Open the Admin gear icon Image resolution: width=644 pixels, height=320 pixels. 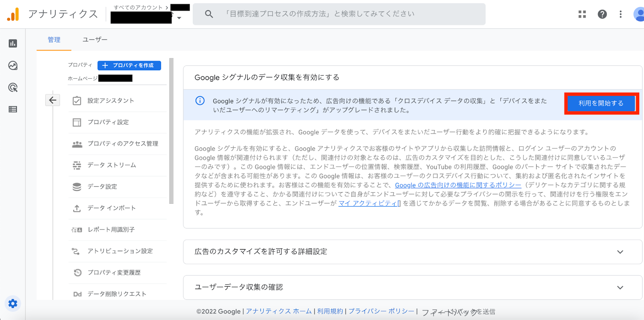13,304
